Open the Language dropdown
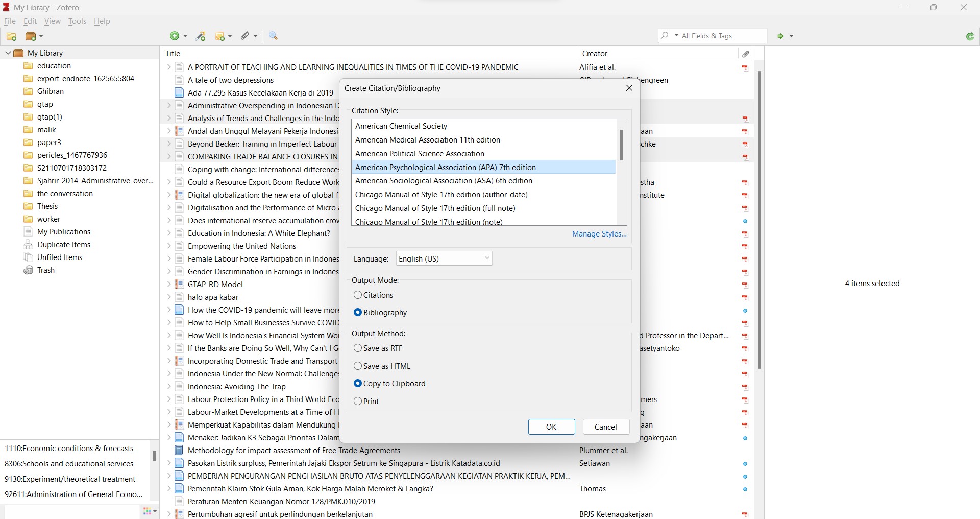 444,258
